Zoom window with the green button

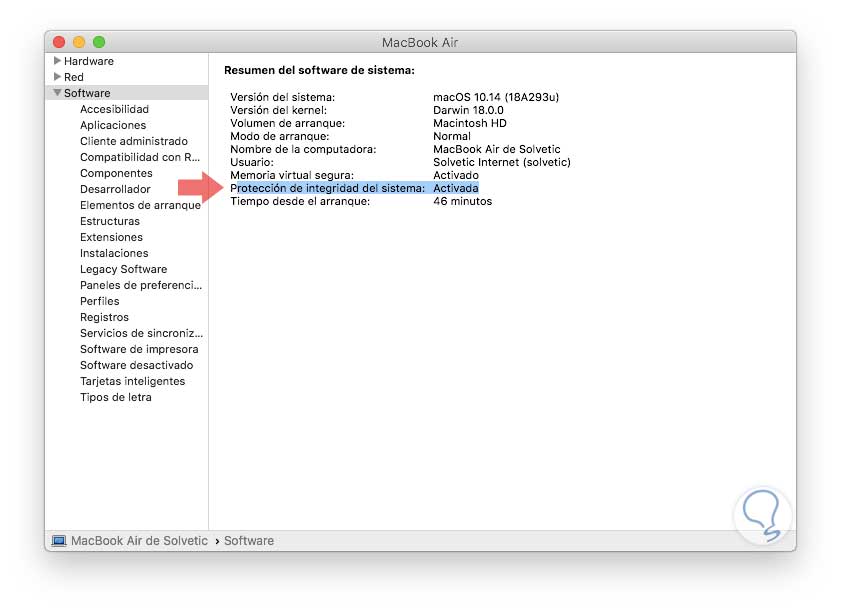99,42
